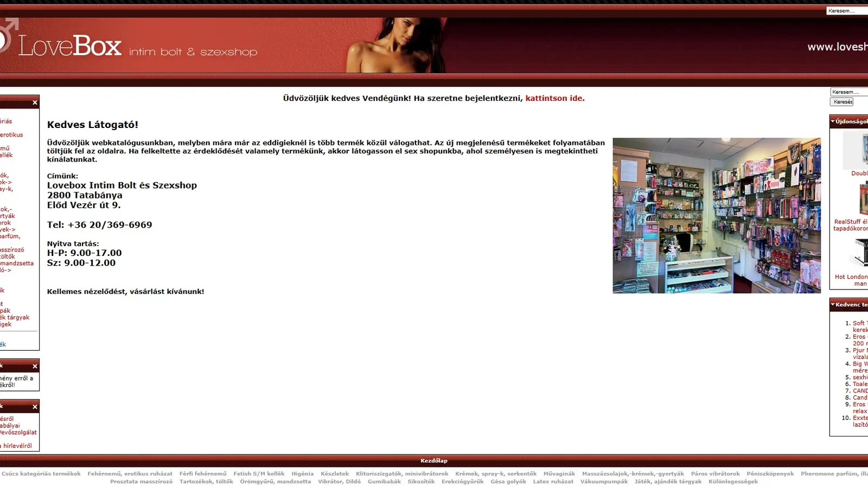Open the RealStuff product thumbnail
The image size is (868, 488).
pos(863,198)
